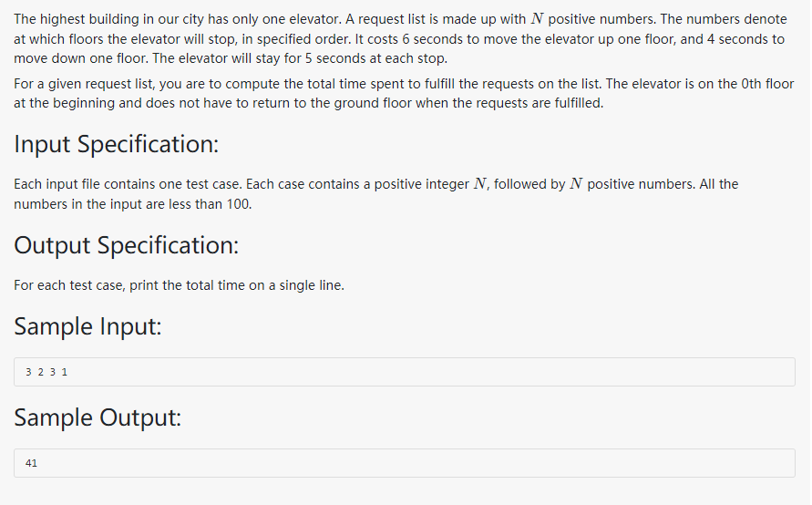The width and height of the screenshot is (812, 505).
Task: Click the italic N after 'positive integer'
Action: click(480, 184)
